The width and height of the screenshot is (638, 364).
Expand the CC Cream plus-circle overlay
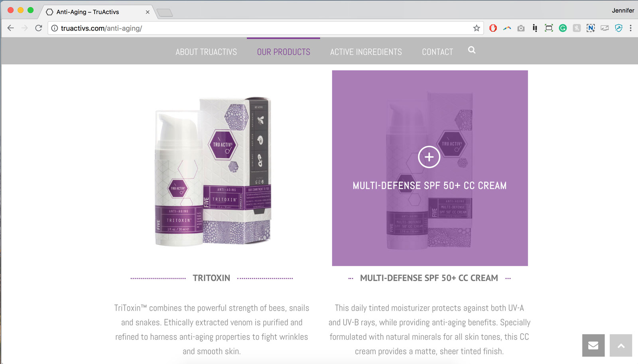[429, 157]
